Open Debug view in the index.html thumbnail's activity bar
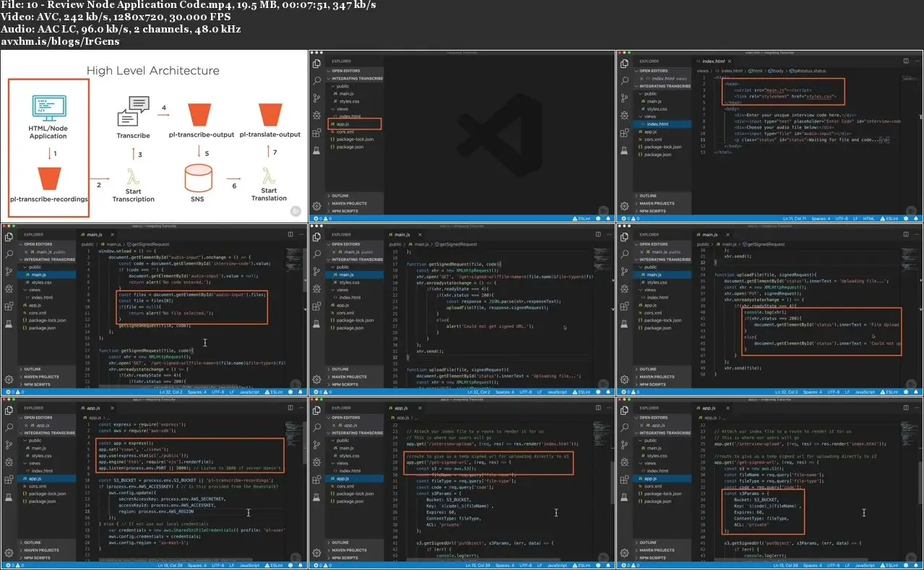Viewport: 924px width, 570px height. [624, 116]
